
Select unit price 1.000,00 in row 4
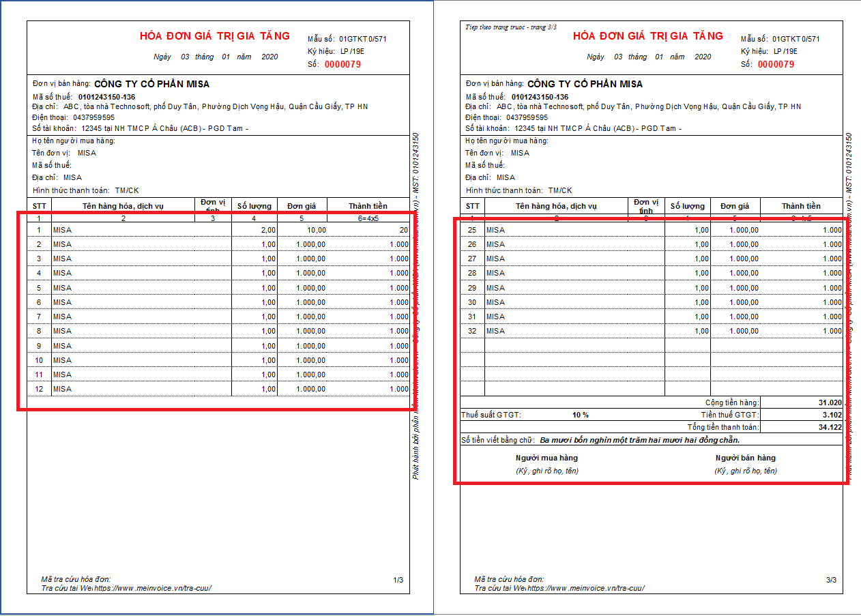point(311,273)
